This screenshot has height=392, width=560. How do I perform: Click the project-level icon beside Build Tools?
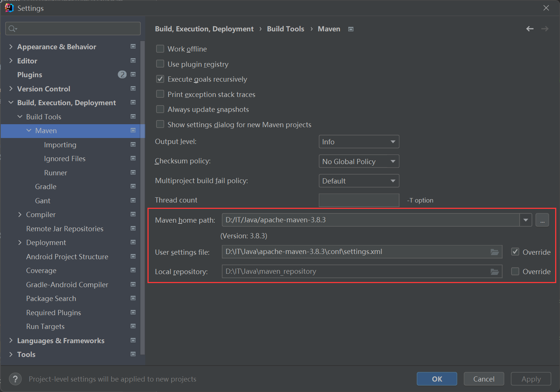pos(133,116)
